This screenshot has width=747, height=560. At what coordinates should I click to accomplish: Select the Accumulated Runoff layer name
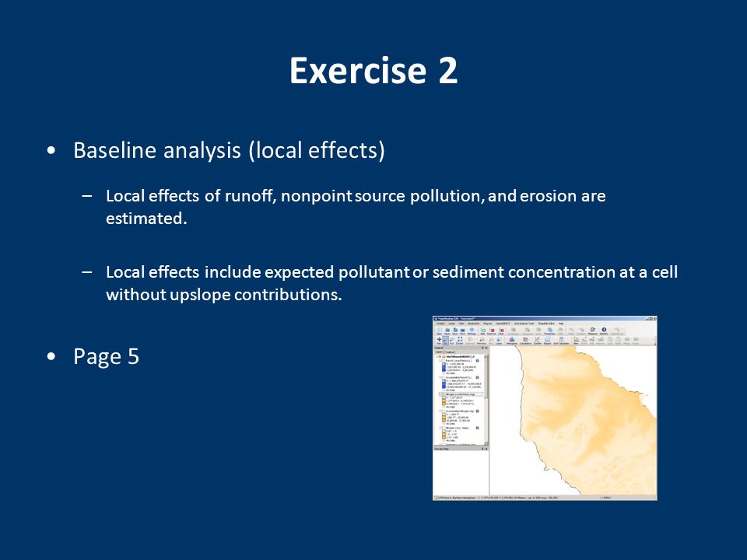459,377
